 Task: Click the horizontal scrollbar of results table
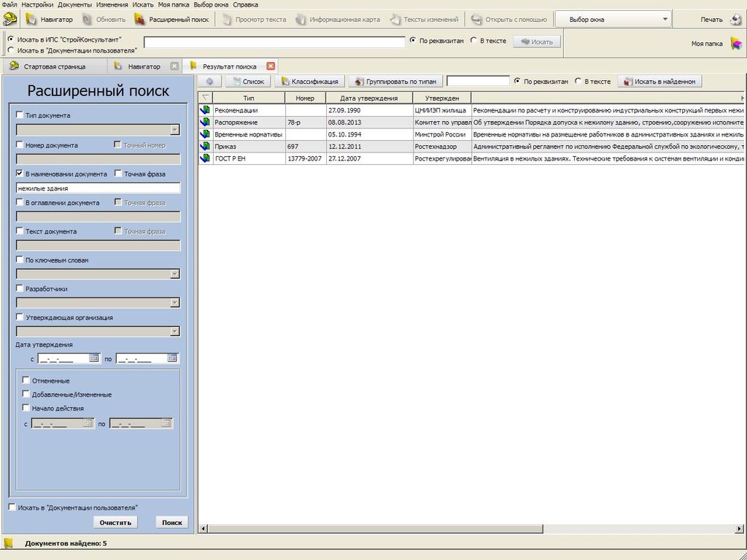click(376, 529)
